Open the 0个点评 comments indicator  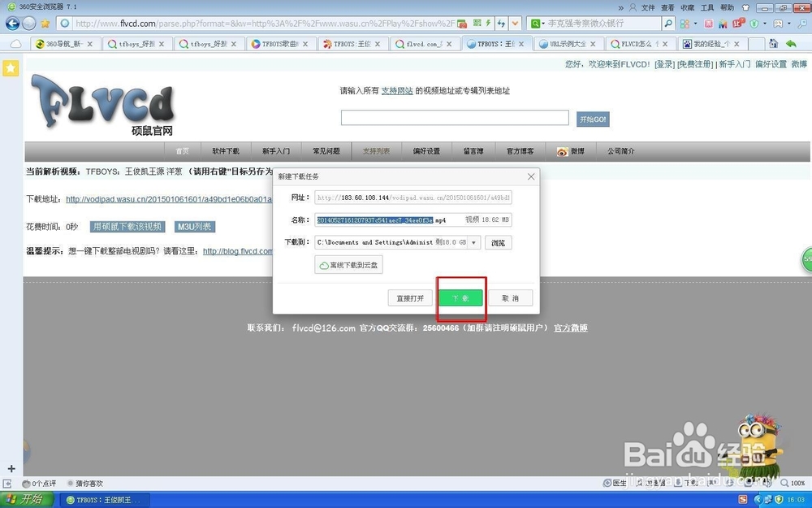(39, 483)
